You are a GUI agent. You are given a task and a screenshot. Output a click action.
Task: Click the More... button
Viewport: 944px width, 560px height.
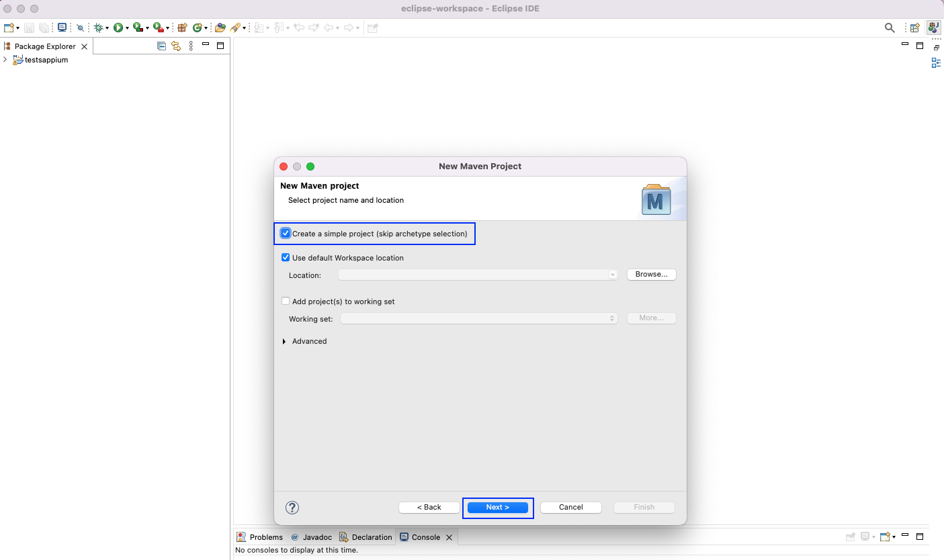(652, 318)
